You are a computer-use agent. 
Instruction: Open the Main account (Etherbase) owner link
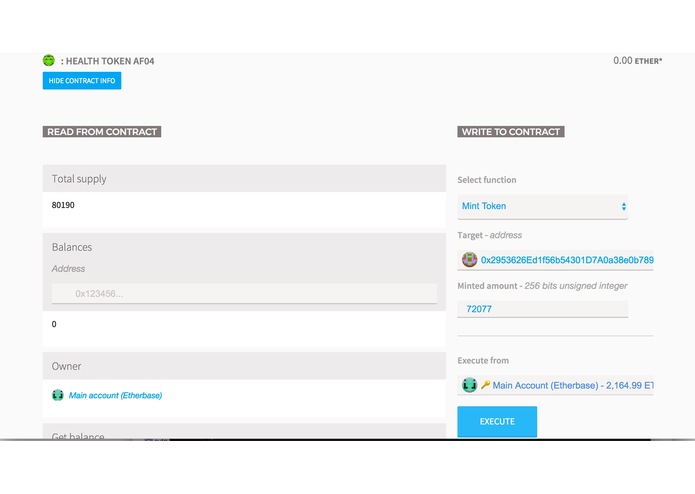click(115, 395)
